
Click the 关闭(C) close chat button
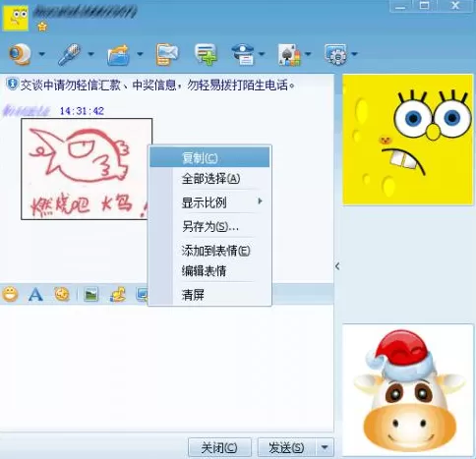coord(219,447)
